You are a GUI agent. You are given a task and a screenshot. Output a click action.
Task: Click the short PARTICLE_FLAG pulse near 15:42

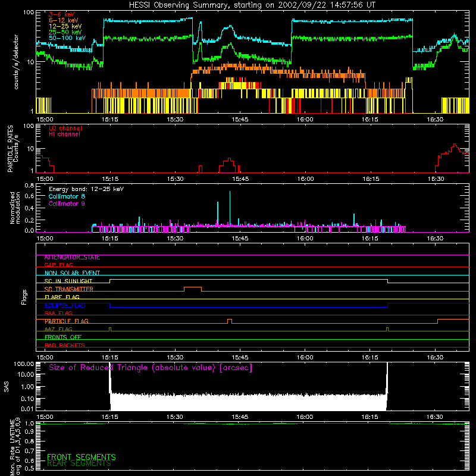click(x=230, y=321)
